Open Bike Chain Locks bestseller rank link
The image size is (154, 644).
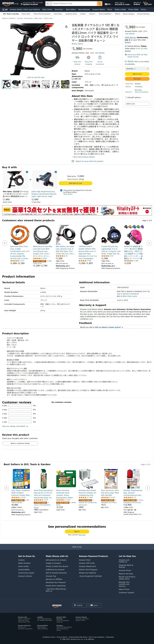(x=130, y=296)
